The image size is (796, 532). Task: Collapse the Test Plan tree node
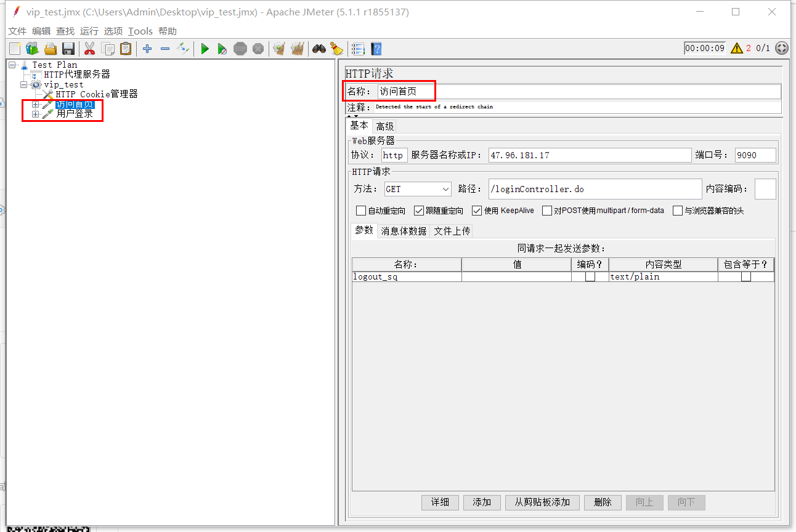pyautogui.click(x=12, y=65)
